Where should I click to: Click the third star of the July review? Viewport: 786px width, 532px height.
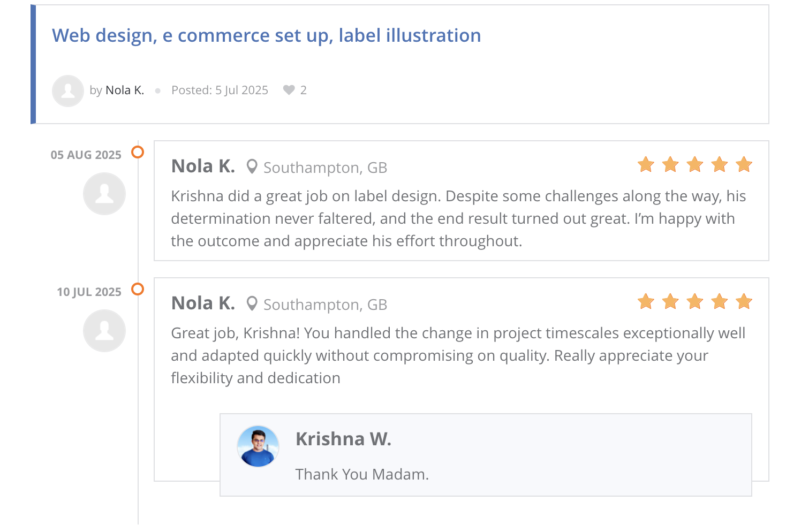tap(695, 301)
